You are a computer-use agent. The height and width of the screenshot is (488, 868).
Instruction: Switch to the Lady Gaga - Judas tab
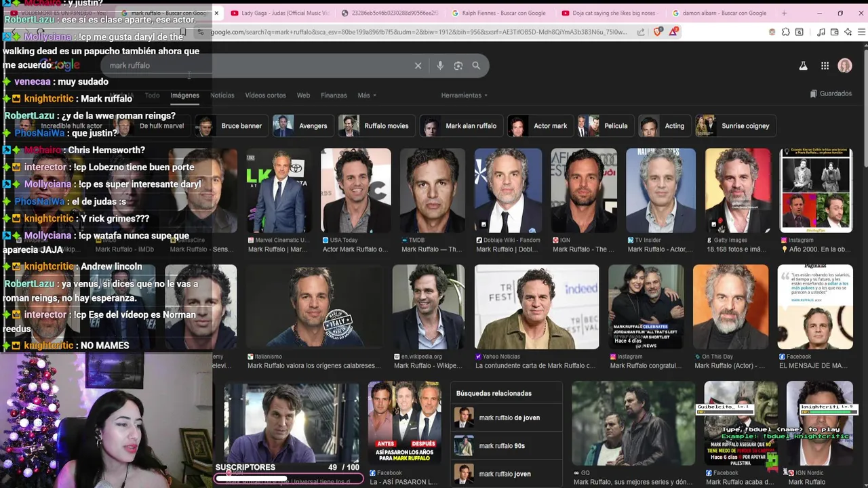[279, 13]
